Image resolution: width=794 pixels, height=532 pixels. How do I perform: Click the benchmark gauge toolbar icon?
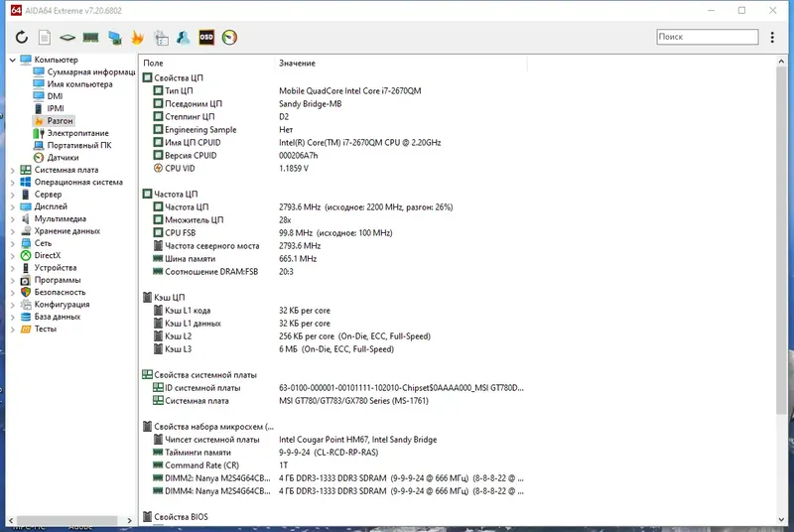pos(229,37)
